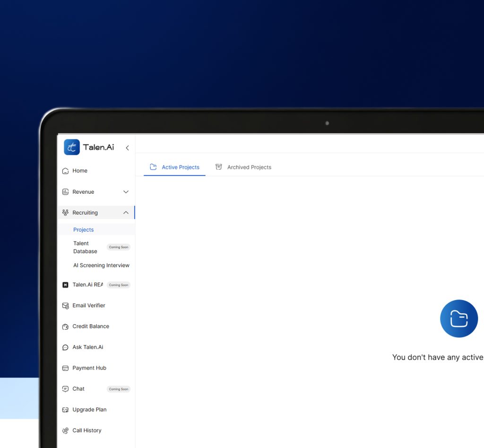Switch to the Archived Projects tab
Image resolution: width=484 pixels, height=448 pixels.
[243, 167]
